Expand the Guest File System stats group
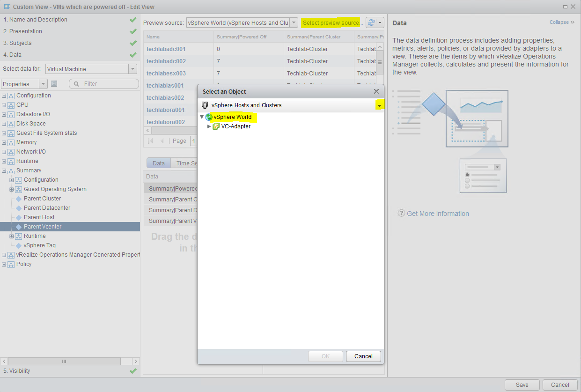 click(4, 133)
